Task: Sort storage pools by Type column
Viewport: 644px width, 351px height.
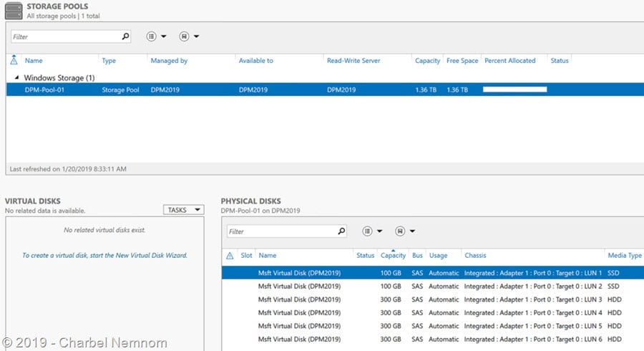Action: pos(109,60)
